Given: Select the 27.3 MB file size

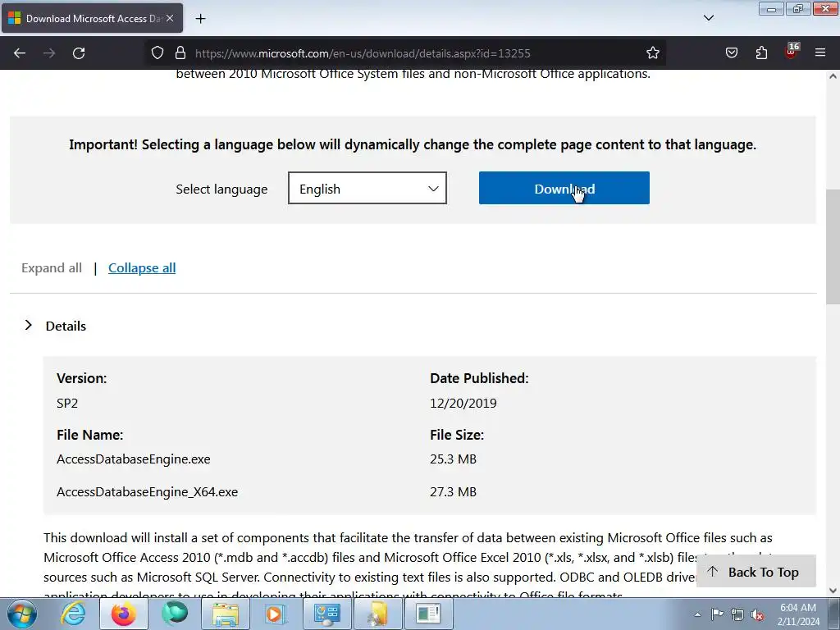Looking at the screenshot, I should pyautogui.click(x=453, y=492).
